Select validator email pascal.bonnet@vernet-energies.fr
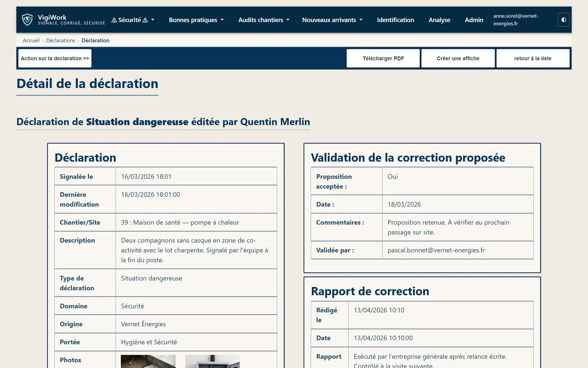Viewport: 588px width, 368px height. (x=436, y=250)
